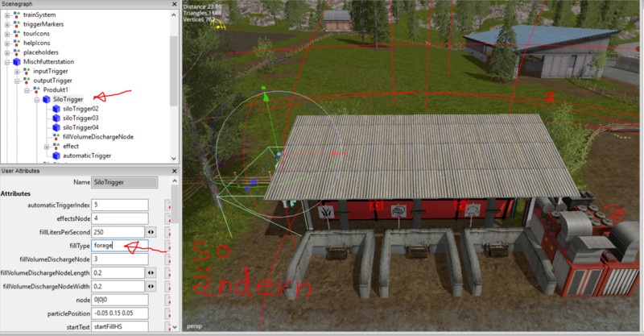Close the Scenegraph panel
Viewport: 644px width, 336px height.
(x=175, y=5)
